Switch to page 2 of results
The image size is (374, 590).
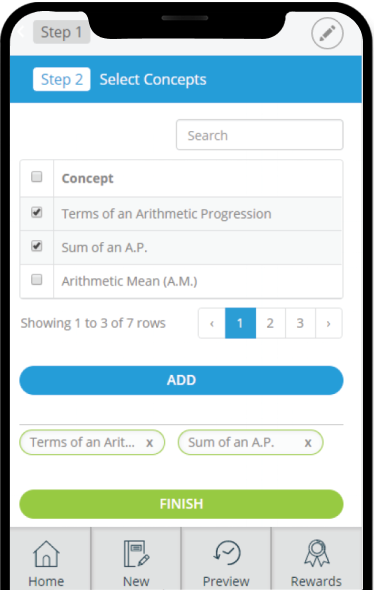tap(270, 323)
